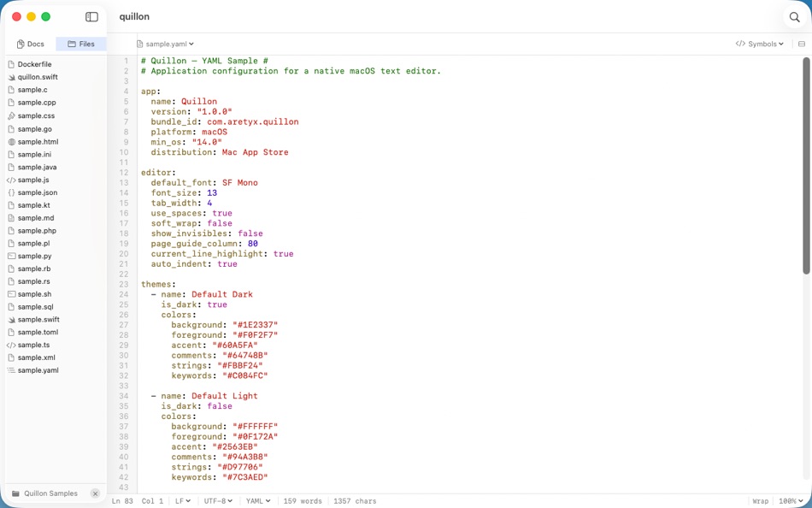Switch to the Docs tab

coord(30,44)
